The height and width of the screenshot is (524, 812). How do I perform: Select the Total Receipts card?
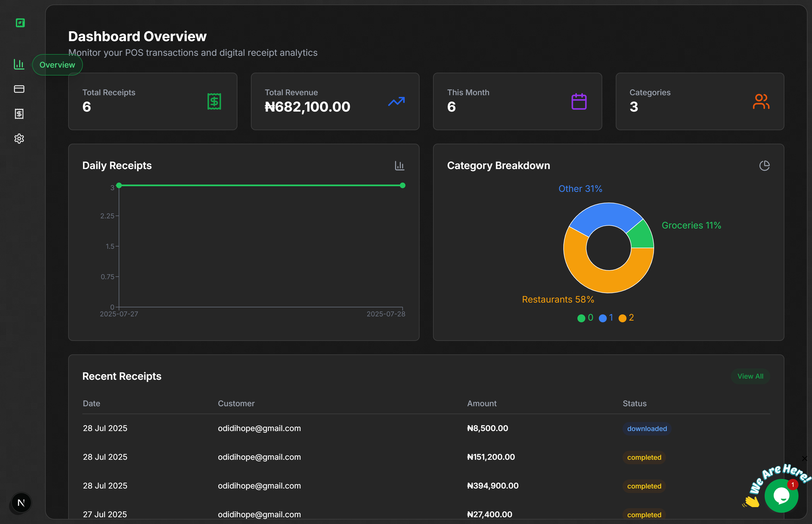pos(153,101)
